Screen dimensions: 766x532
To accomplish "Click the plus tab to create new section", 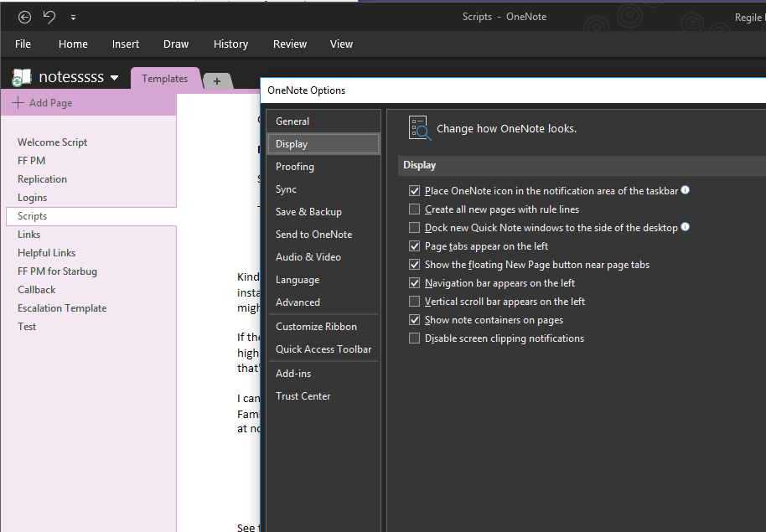I will click(217, 81).
